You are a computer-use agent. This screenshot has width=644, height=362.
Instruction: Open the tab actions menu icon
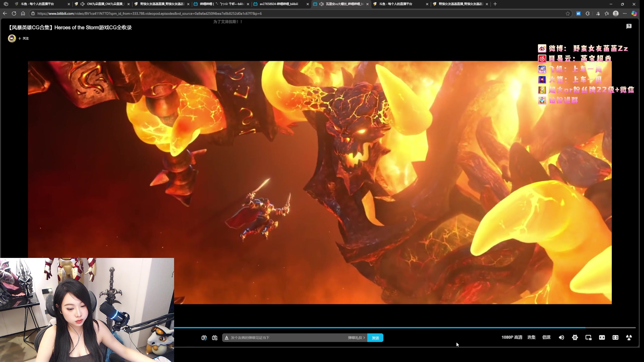[6, 4]
